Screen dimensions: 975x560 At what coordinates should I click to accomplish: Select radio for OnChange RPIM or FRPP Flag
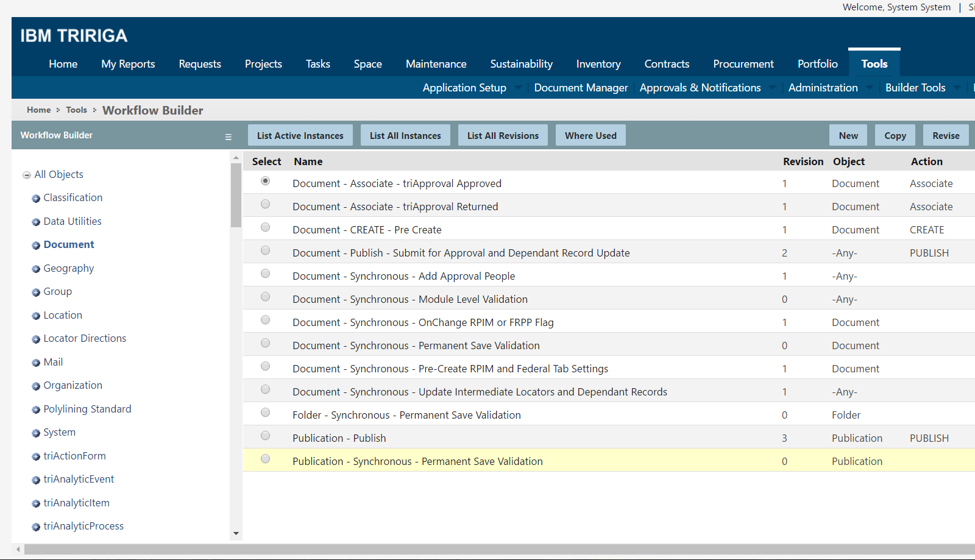[265, 320]
